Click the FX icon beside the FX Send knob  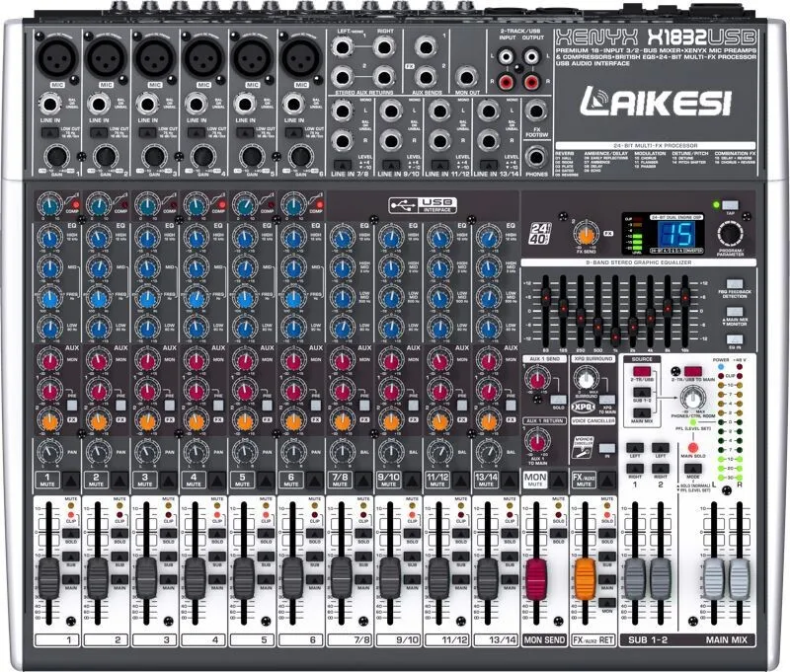point(607,233)
